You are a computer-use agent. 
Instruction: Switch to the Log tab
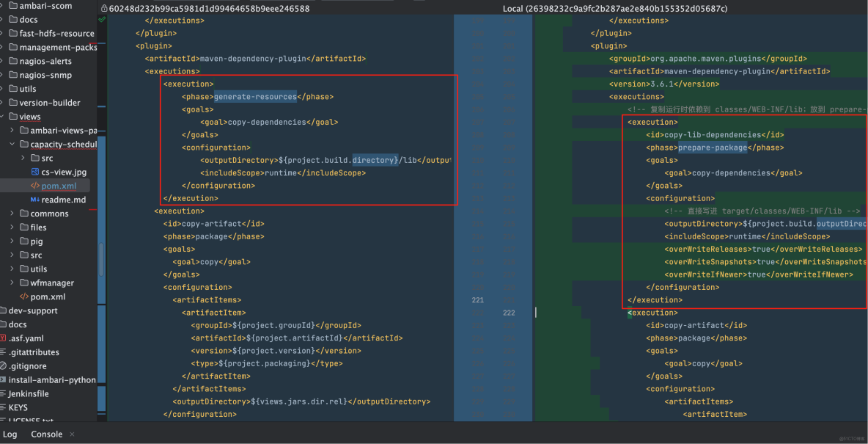(x=10, y=434)
